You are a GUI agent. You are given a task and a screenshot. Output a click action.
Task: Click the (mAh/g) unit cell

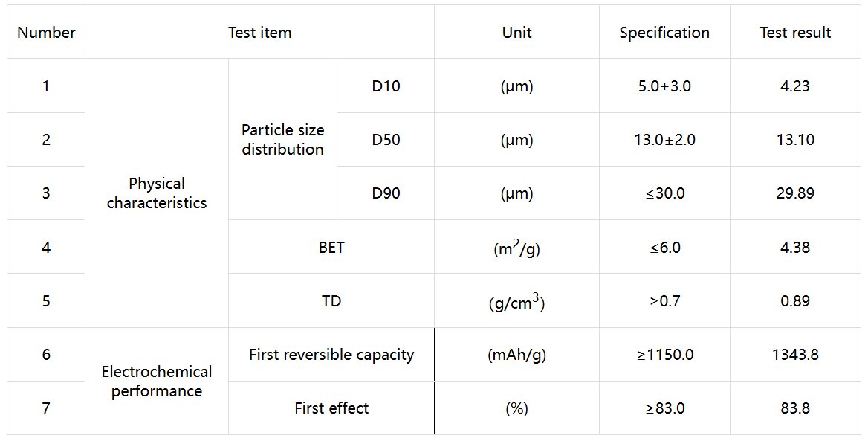point(516,355)
